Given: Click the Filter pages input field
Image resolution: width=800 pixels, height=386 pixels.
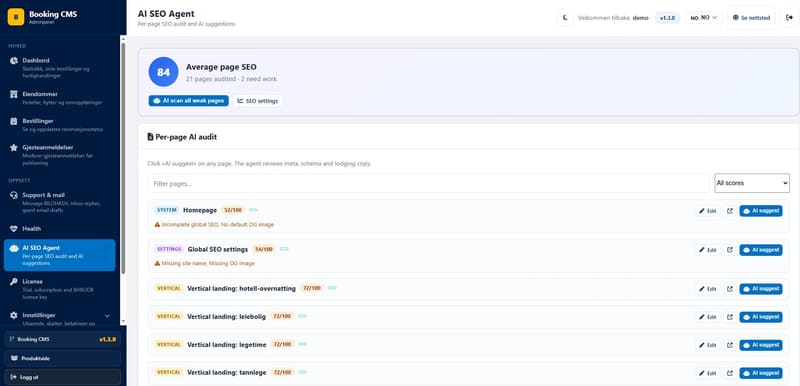Looking at the screenshot, I should pos(429,183).
